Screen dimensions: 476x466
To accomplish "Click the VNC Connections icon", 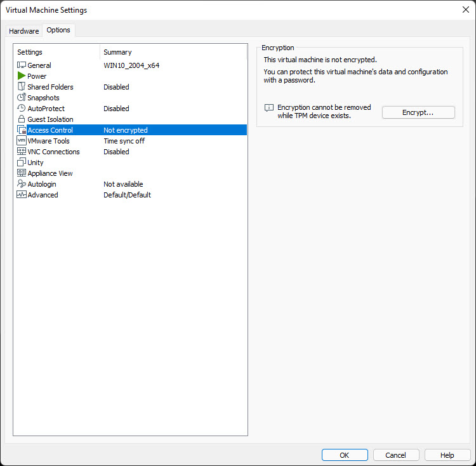I will click(x=21, y=152).
